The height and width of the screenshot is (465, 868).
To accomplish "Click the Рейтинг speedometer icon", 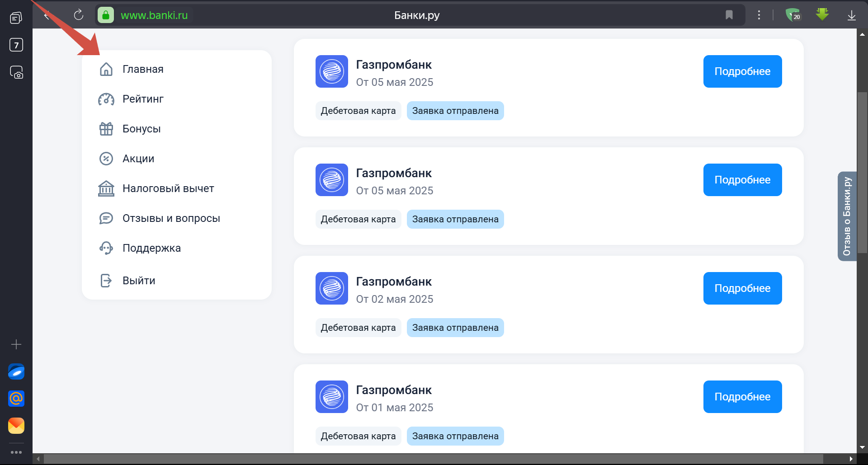I will pos(106,99).
